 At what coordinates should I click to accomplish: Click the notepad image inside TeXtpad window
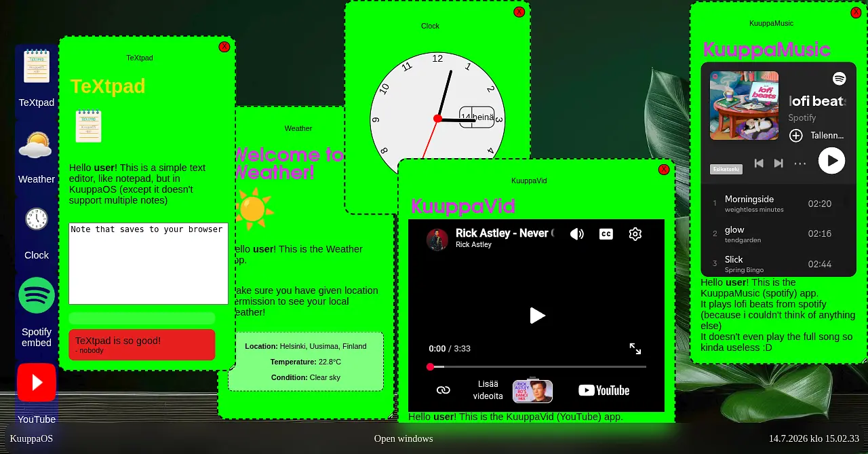(x=88, y=126)
